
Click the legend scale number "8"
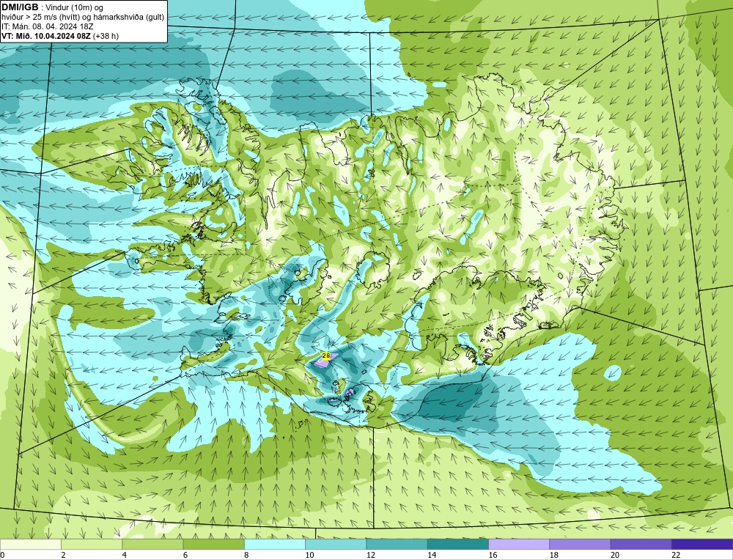pyautogui.click(x=246, y=555)
